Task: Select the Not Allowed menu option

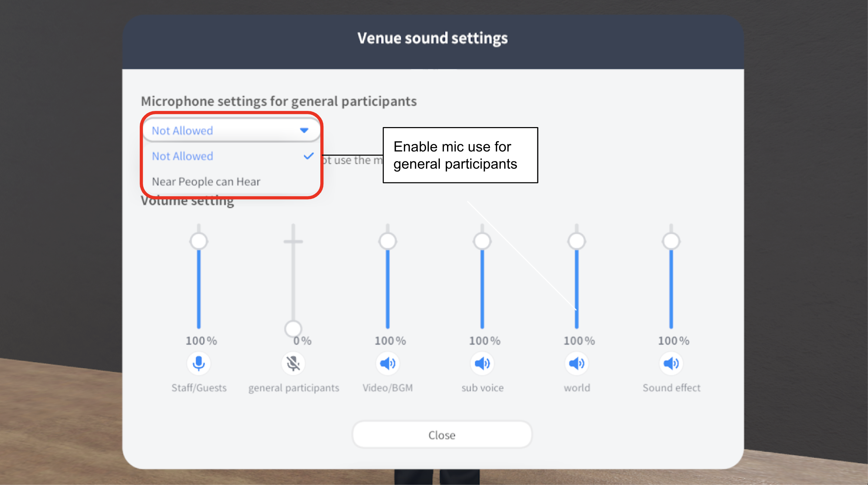Action: click(231, 156)
